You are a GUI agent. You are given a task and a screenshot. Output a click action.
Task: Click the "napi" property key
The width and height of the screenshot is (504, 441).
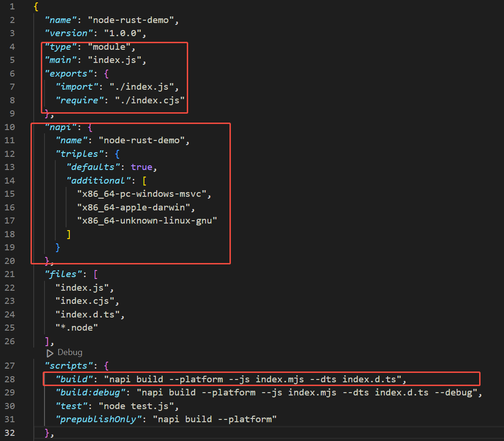click(61, 127)
